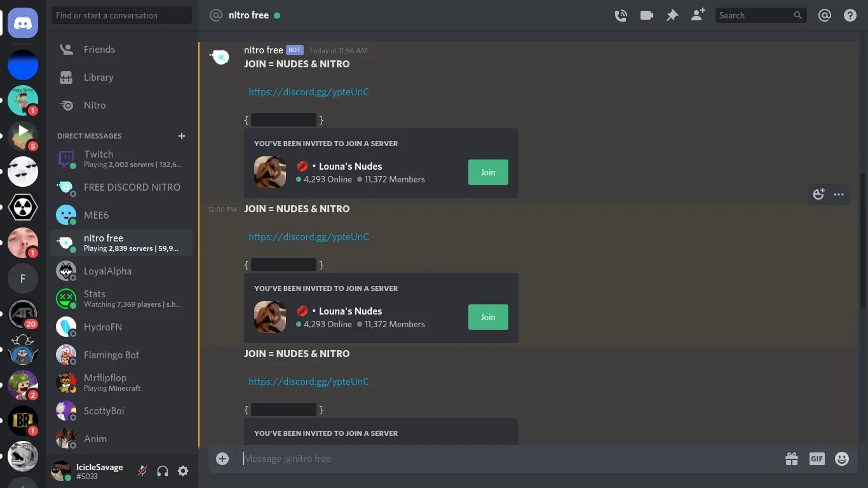Open more message options

pos(839,194)
